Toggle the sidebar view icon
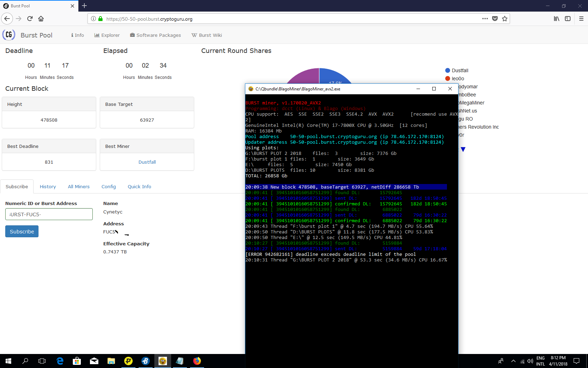The height and width of the screenshot is (368, 588). tap(568, 19)
